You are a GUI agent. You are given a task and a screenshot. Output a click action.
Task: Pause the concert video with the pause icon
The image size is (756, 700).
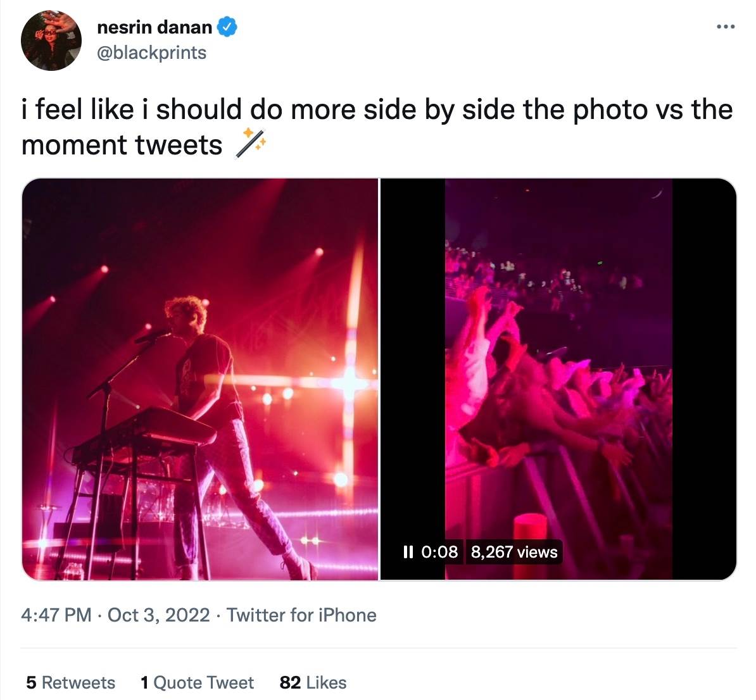[408, 551]
